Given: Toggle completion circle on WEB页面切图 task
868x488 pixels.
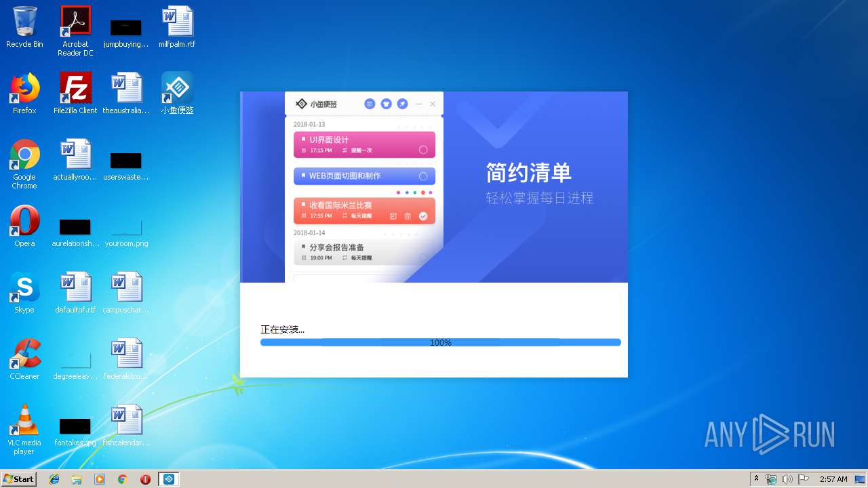Looking at the screenshot, I should [x=423, y=176].
